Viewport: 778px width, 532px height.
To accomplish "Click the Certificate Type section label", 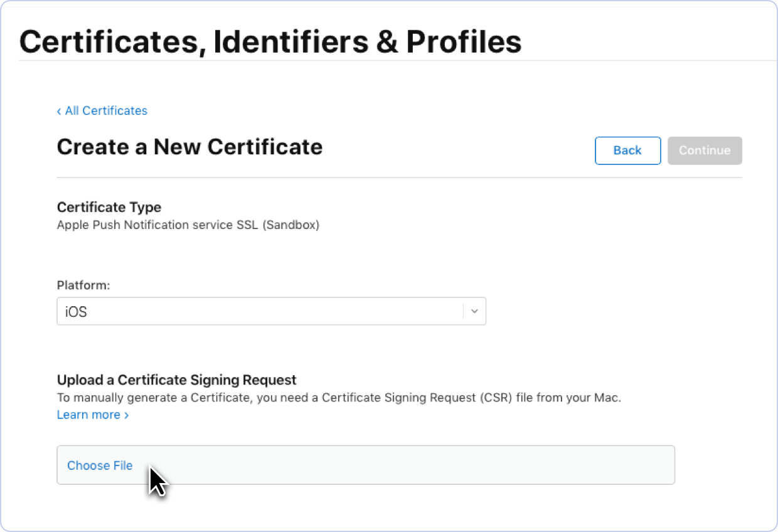I will 109,207.
